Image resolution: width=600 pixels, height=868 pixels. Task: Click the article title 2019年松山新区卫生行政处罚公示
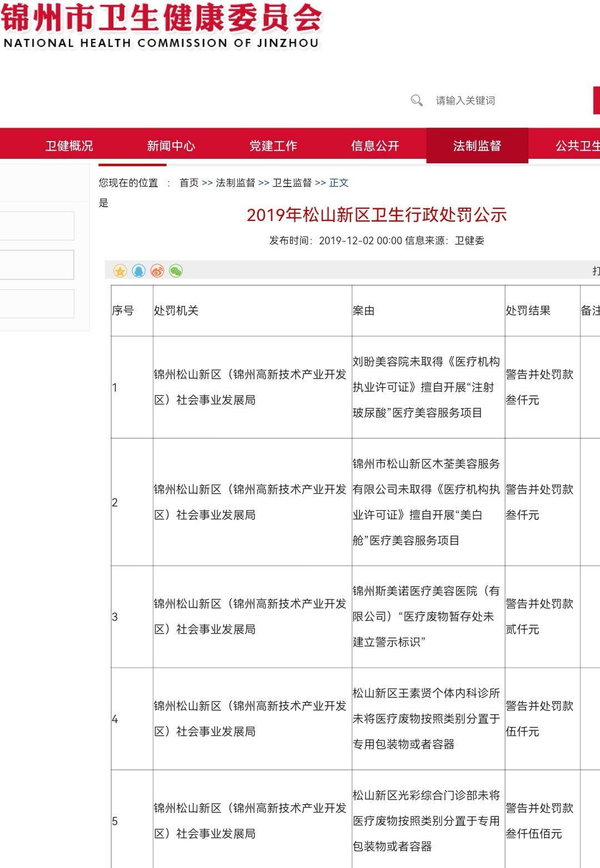tap(377, 215)
